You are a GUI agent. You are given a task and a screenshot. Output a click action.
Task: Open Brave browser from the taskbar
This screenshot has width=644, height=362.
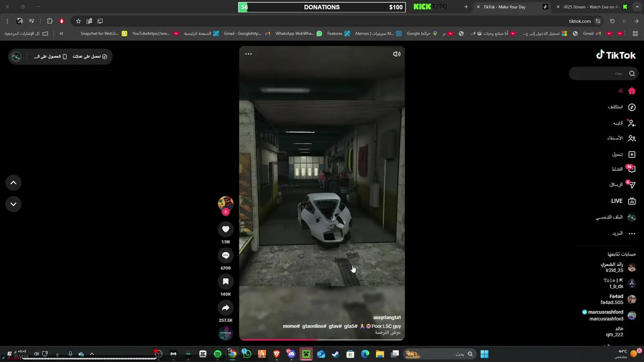[276, 354]
